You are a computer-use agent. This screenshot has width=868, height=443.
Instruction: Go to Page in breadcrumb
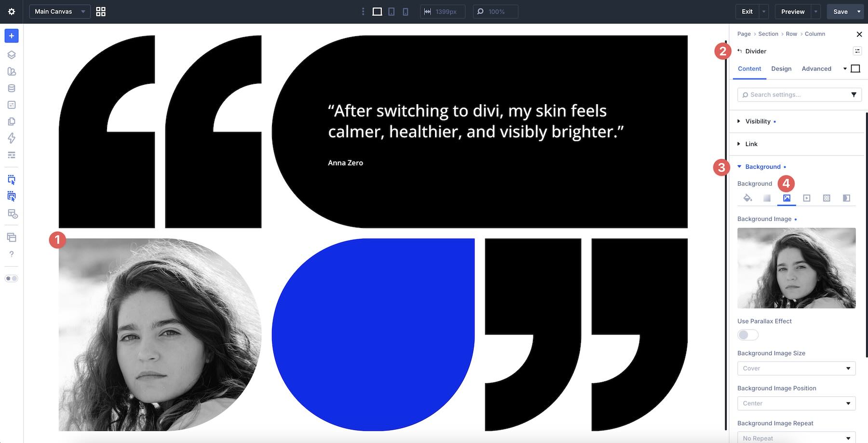pos(744,34)
